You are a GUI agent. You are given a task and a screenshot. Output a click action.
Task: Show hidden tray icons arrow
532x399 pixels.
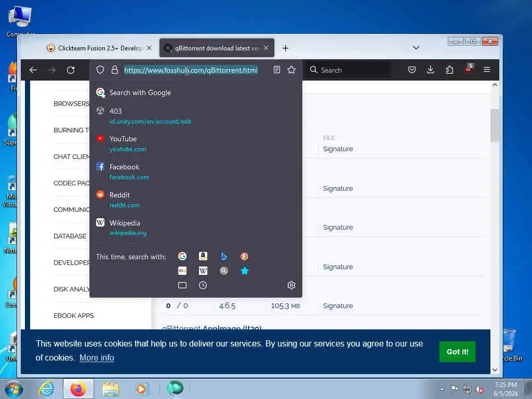point(442,390)
